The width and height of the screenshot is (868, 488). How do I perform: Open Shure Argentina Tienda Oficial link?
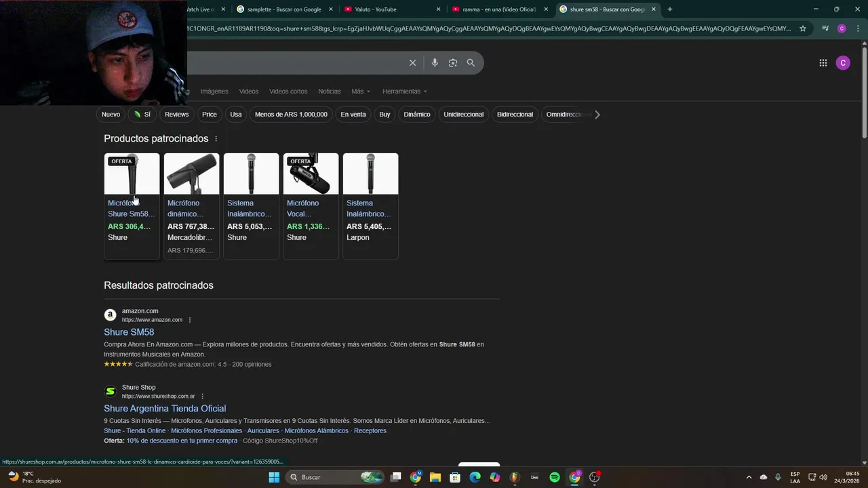165,409
